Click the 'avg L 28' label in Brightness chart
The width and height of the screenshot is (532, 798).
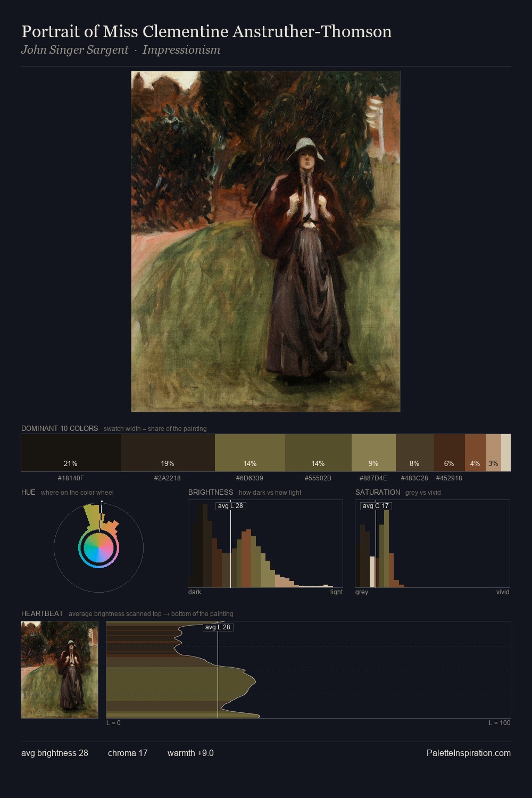point(230,506)
